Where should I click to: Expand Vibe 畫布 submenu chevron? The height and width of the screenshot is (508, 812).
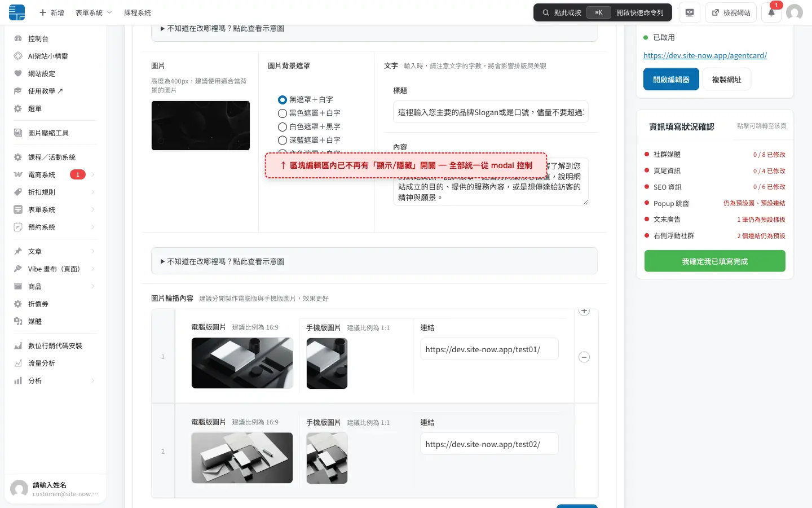(x=93, y=269)
